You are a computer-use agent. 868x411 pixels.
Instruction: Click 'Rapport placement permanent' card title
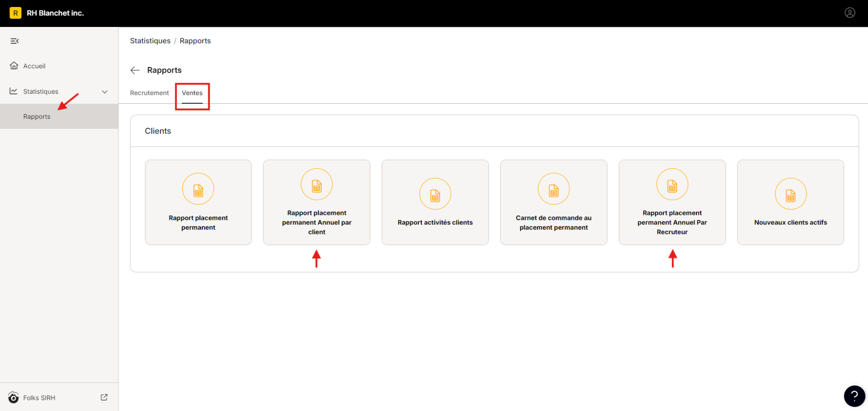pyautogui.click(x=198, y=223)
